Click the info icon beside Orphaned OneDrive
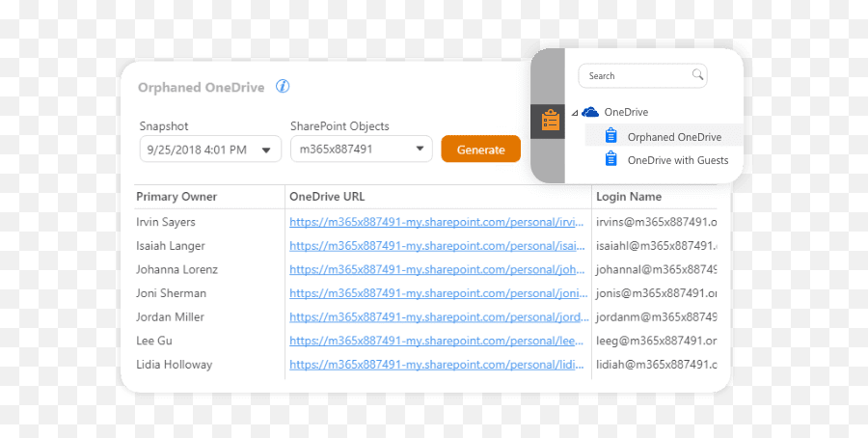This screenshot has width=868, height=438. click(283, 87)
